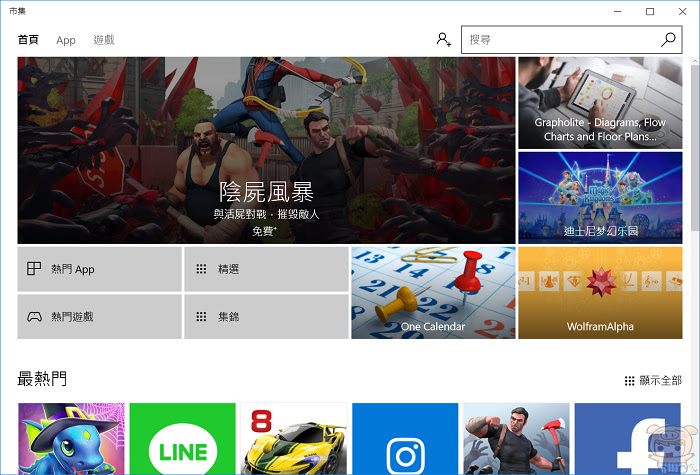Screen dimensions: 700x475
Task: Open the 陰屍風暴 featured game banner
Action: click(x=266, y=150)
